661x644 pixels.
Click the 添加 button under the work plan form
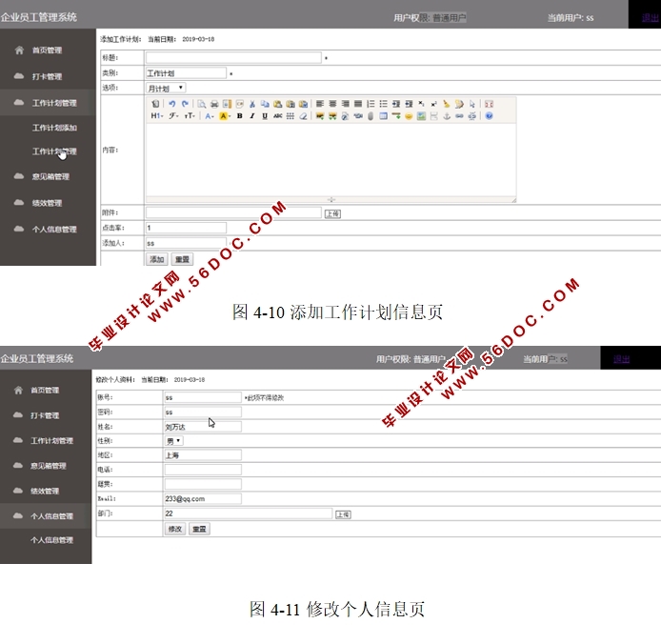156,259
